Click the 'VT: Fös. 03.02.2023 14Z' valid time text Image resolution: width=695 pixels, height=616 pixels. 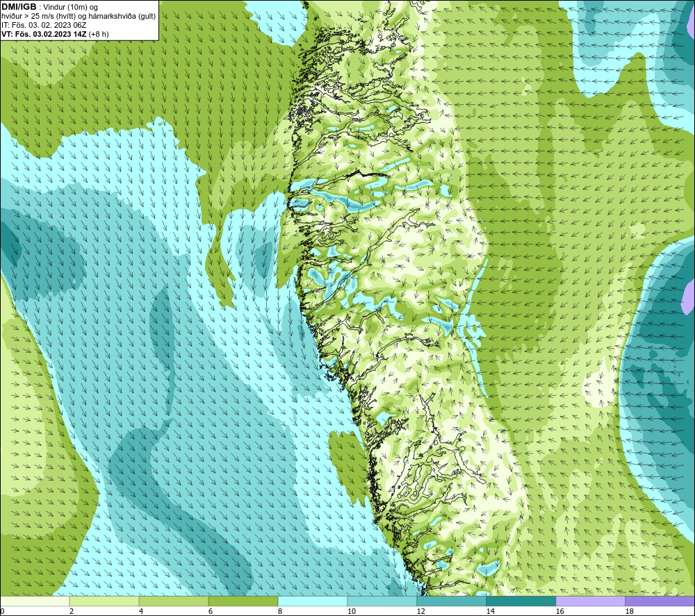43,34
